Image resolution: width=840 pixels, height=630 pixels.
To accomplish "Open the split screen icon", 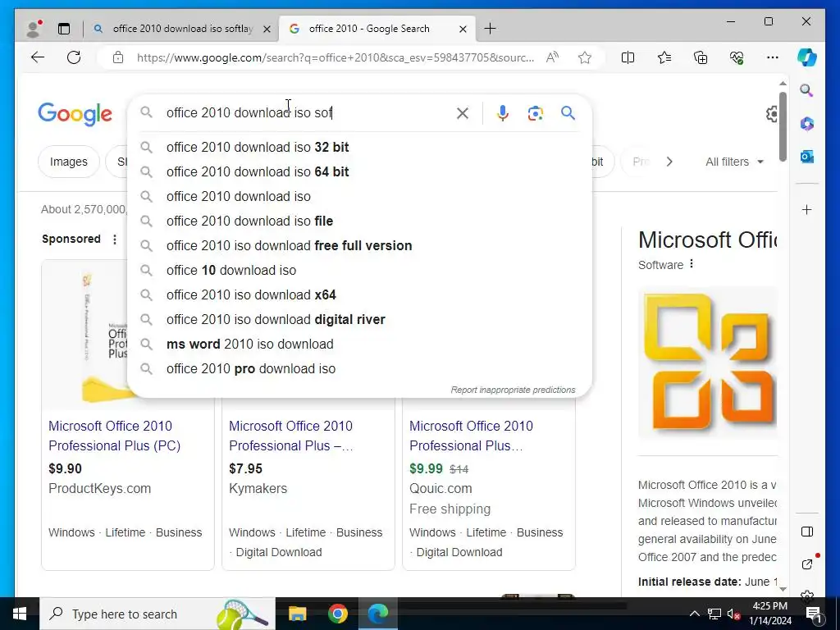I will coord(628,57).
